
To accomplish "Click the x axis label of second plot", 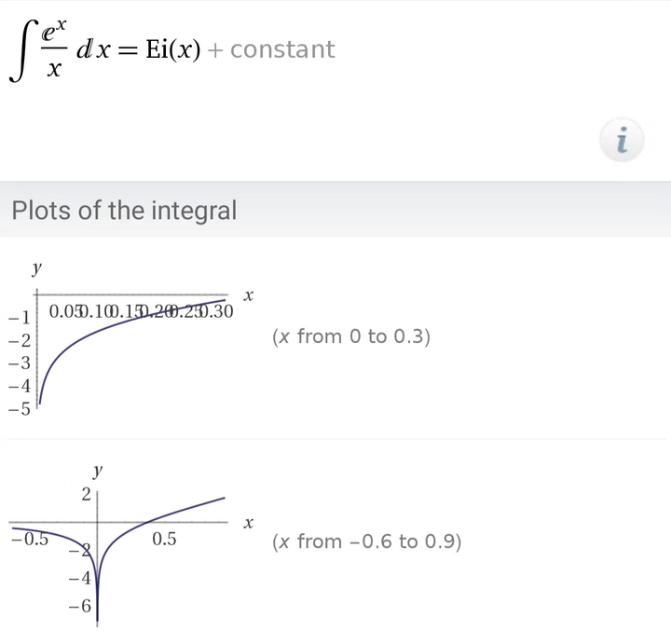I will pos(249,523).
